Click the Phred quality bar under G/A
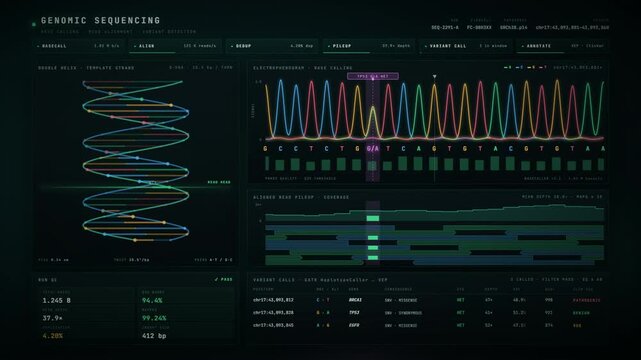Screen dimensions: 641x360 [x=372, y=165]
